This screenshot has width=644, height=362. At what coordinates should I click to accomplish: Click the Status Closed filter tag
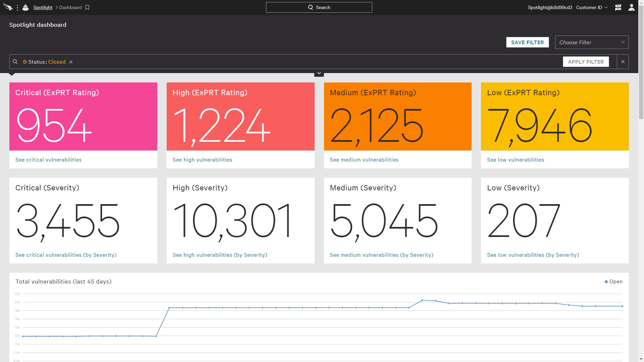point(44,62)
